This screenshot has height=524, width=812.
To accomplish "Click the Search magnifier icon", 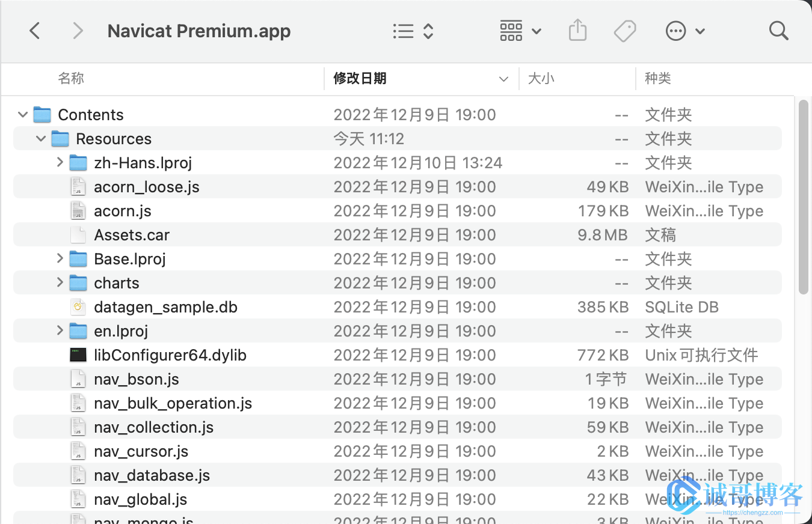I will (778, 31).
